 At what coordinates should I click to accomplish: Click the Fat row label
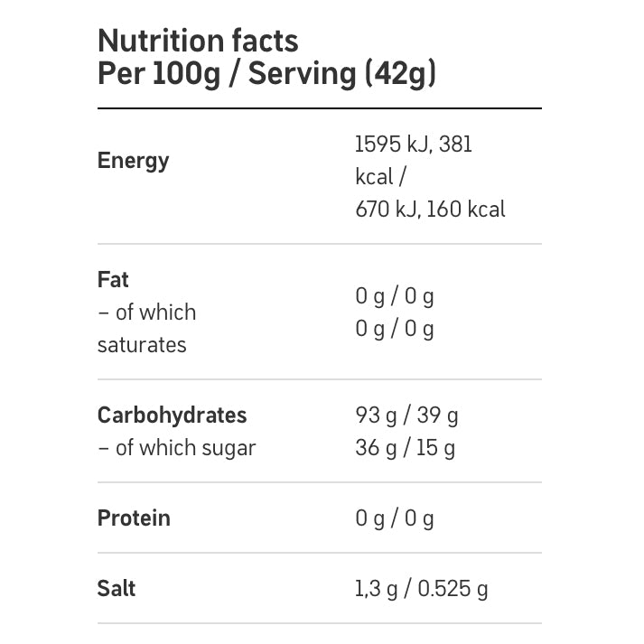113,280
